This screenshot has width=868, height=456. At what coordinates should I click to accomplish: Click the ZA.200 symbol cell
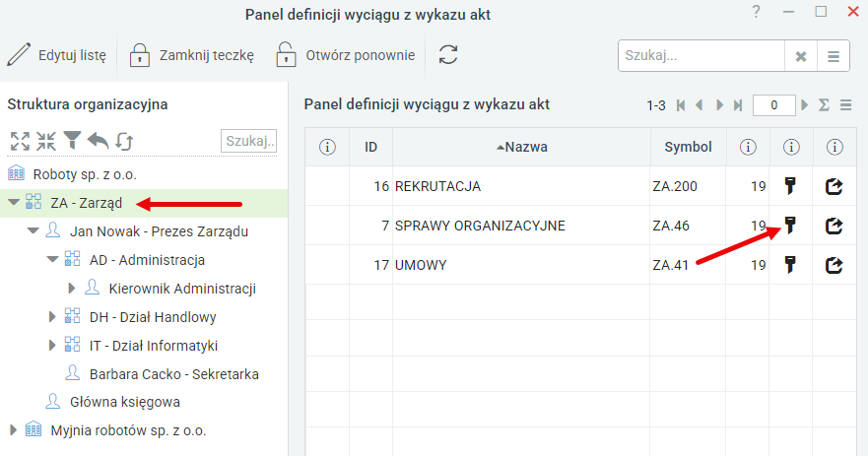click(688, 186)
